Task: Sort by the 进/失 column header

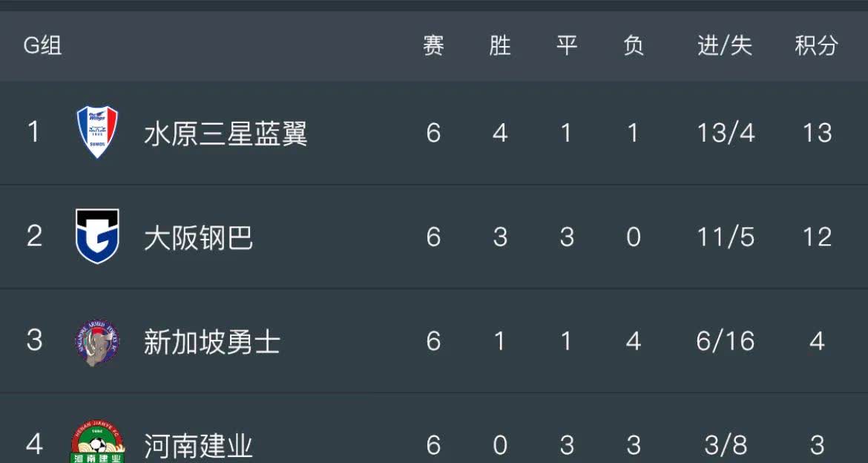Action: coord(723,46)
